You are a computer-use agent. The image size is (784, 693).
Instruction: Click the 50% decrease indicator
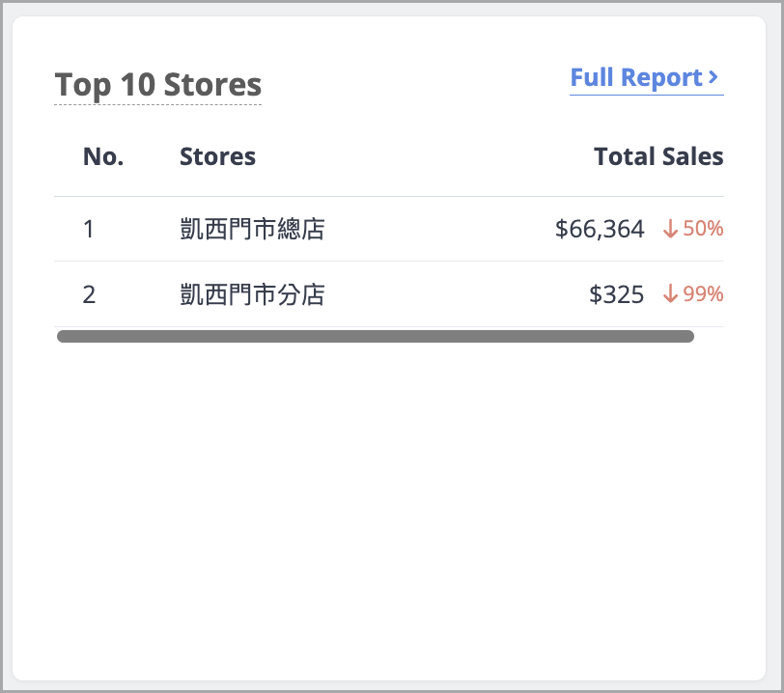(703, 229)
